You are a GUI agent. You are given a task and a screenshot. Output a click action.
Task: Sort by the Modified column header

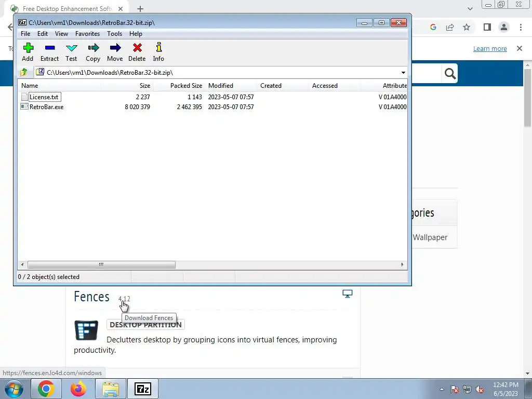(231, 86)
